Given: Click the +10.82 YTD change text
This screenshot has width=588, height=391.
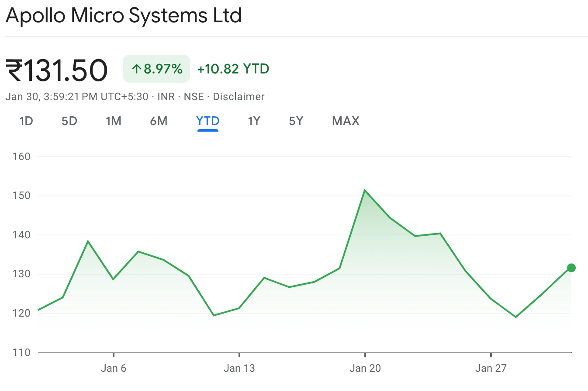Looking at the screenshot, I should [233, 69].
